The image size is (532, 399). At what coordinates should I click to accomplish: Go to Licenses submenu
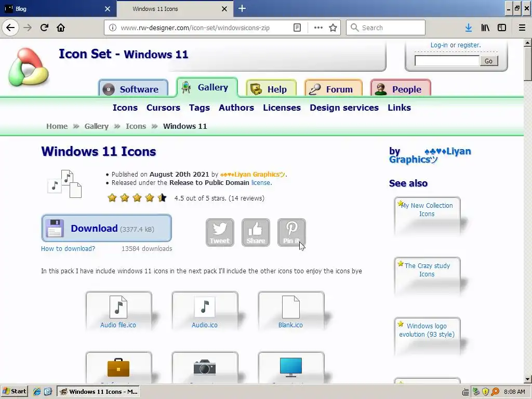(282, 108)
